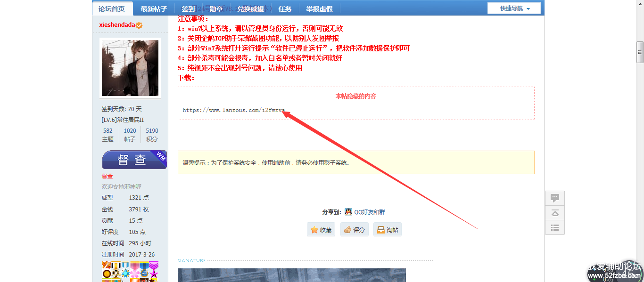Click note 1 about running as administrator
This screenshot has height=282, width=644.
pyautogui.click(x=260, y=29)
